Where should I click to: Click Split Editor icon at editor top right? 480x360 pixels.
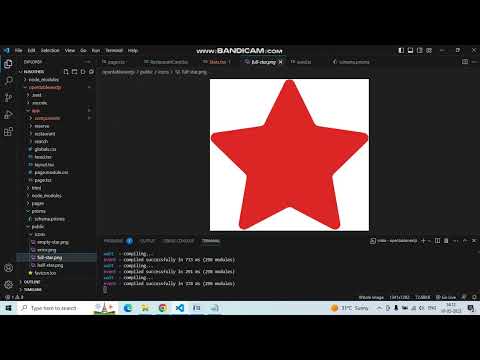[465, 62]
